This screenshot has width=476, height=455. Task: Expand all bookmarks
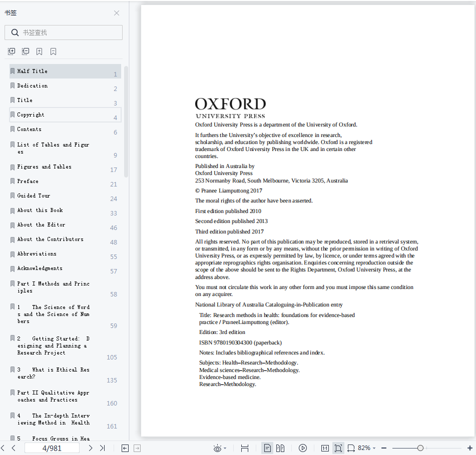(x=12, y=51)
